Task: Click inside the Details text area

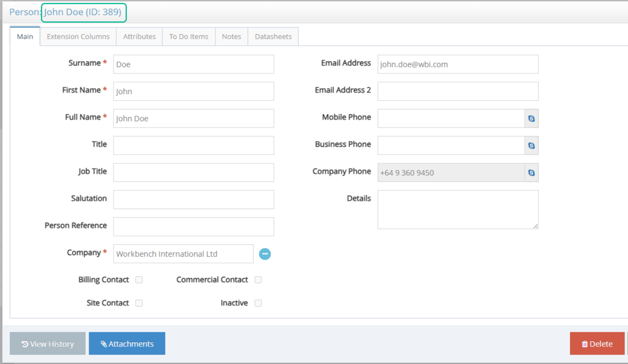Action: click(x=458, y=210)
